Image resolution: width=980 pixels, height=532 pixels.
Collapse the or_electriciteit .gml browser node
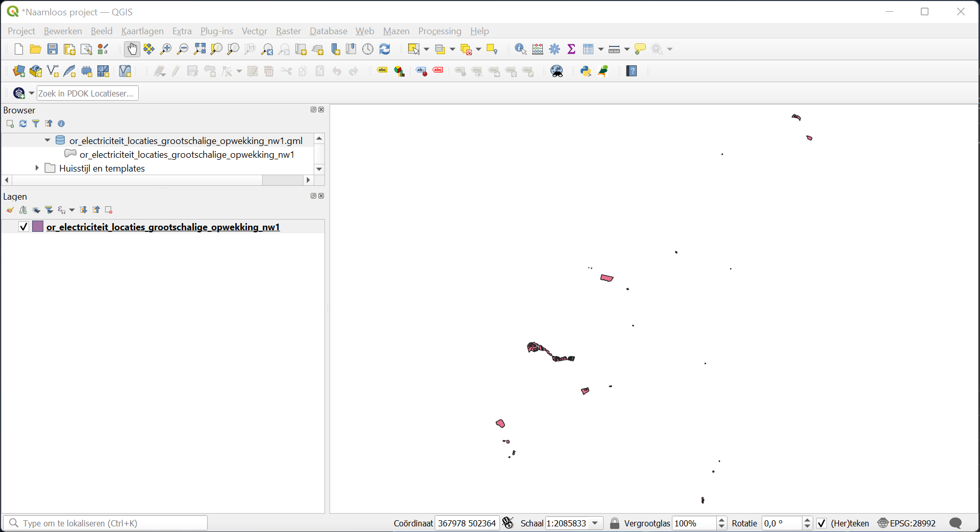coord(47,140)
